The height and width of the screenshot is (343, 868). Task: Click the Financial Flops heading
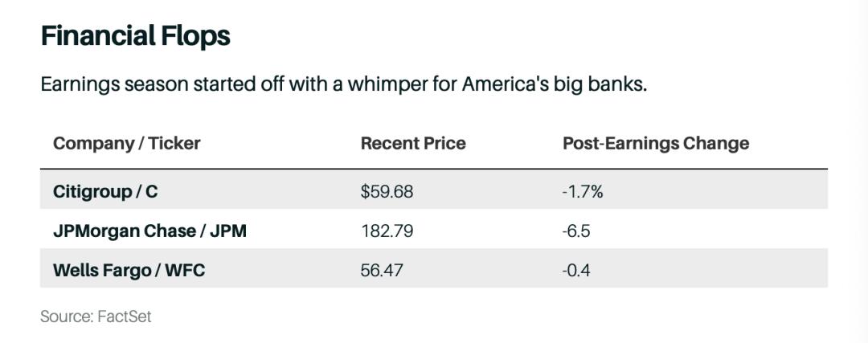pos(136,36)
